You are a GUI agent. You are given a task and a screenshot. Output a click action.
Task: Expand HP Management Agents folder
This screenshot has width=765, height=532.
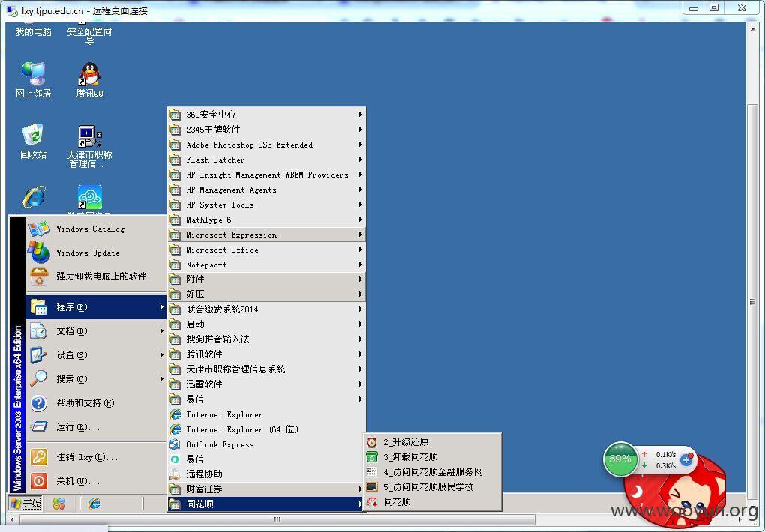click(266, 190)
